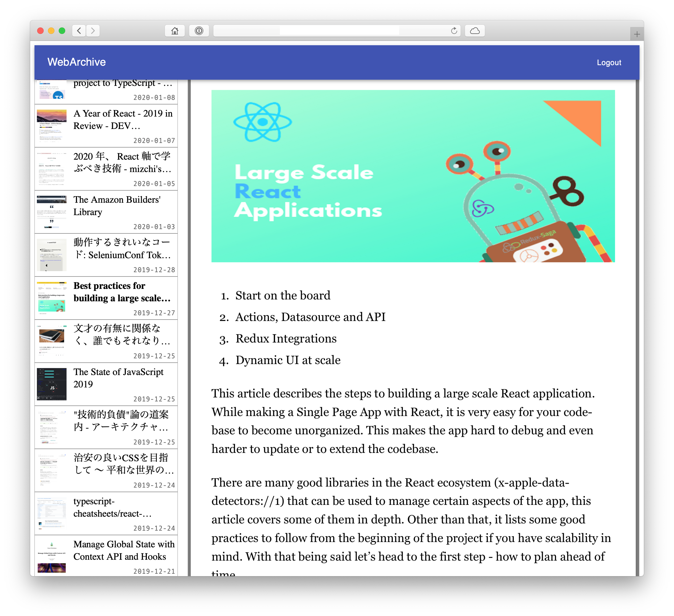The width and height of the screenshot is (674, 616).
Task: Click thumbnail of Best practices article
Action: tap(51, 298)
